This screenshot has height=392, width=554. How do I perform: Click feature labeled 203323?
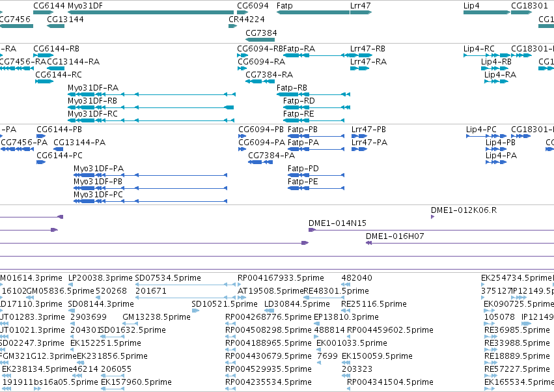(x=346, y=375)
